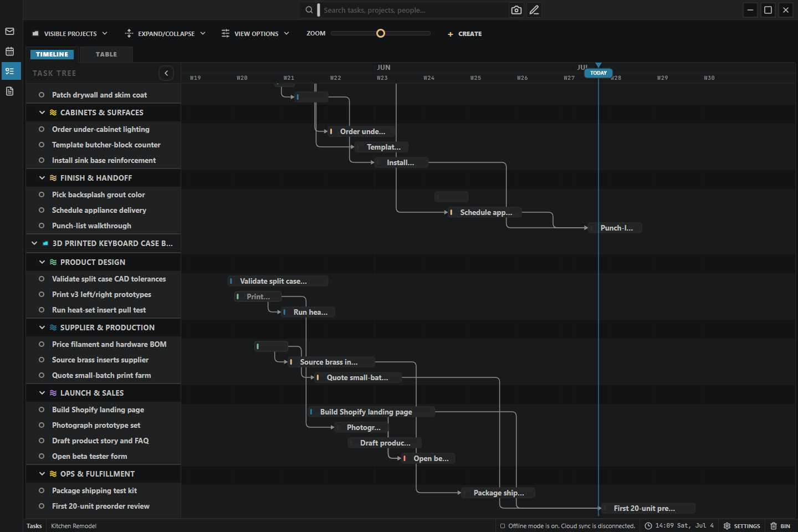Collapse the Supplier & Production group
The width and height of the screenshot is (798, 532).
42,328
